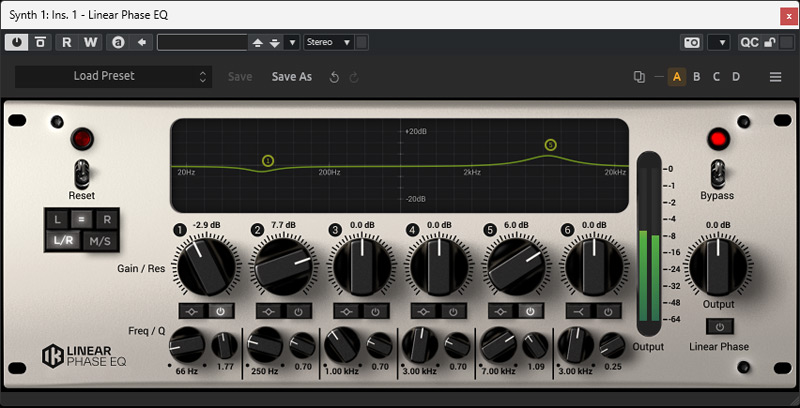Switch to M/S channel mode

click(x=99, y=240)
